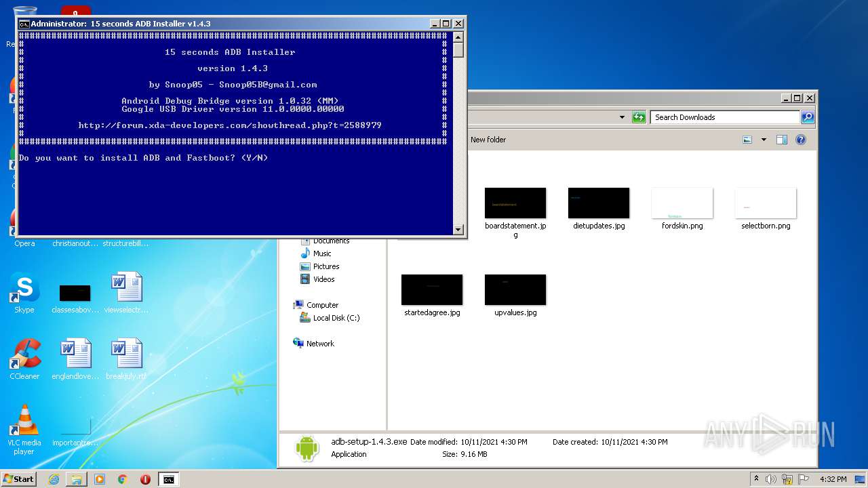
Task: Click the Android adb-setup-1.4.3.exe icon in details pane
Action: click(307, 448)
